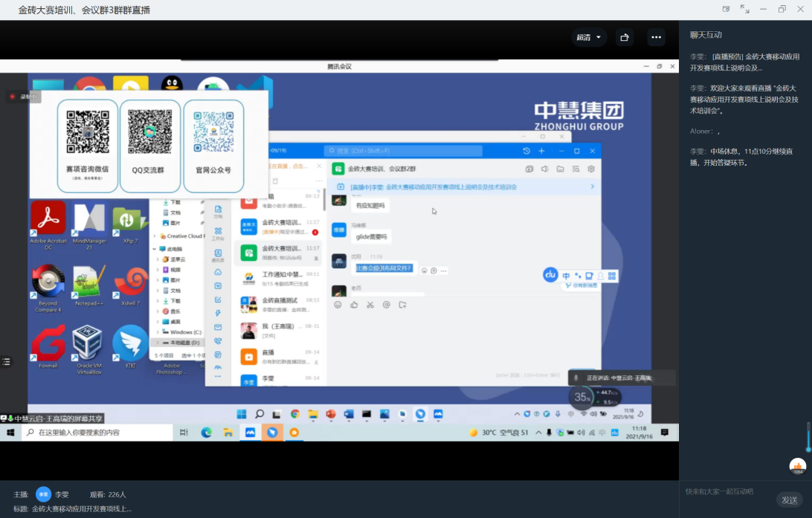Select Xftp 7 desktop icon
This screenshot has height=518, width=812.
130,224
